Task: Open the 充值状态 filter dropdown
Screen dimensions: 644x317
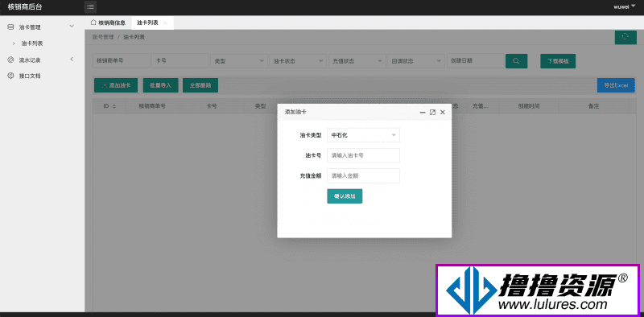Action: (x=357, y=61)
